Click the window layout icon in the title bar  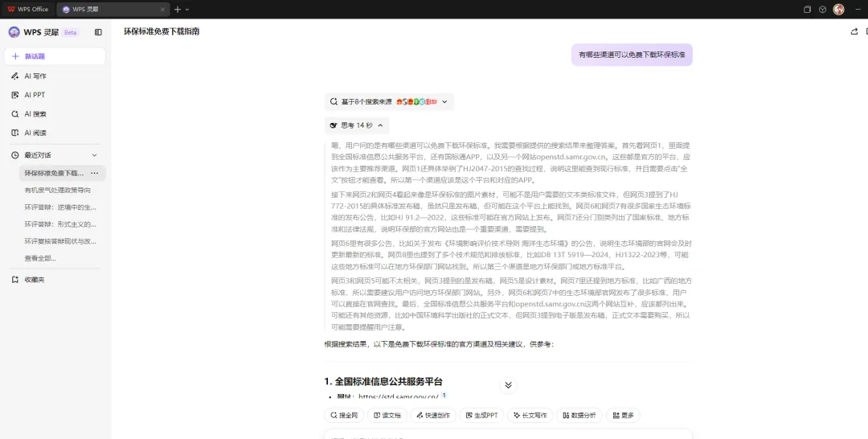point(807,10)
